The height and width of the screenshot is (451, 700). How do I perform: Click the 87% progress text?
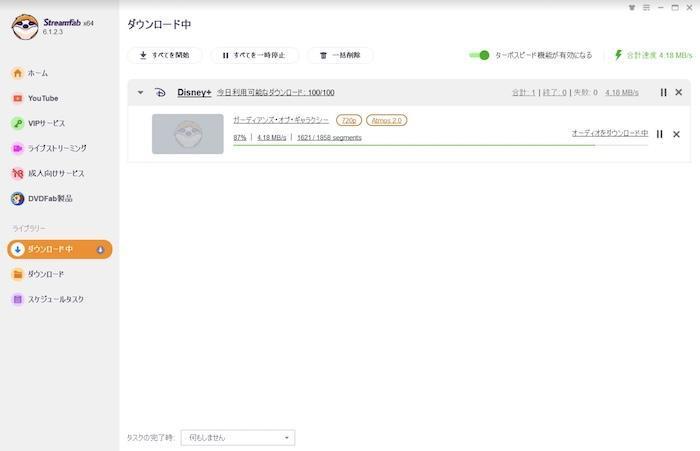point(240,138)
